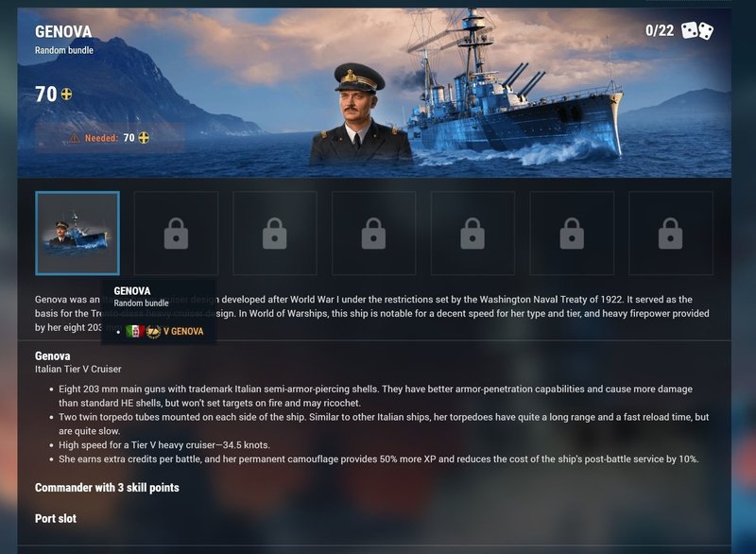This screenshot has width=756, height=554.
Task: Click the premium ship emblem before V GENOVA
Action: pyautogui.click(x=153, y=332)
